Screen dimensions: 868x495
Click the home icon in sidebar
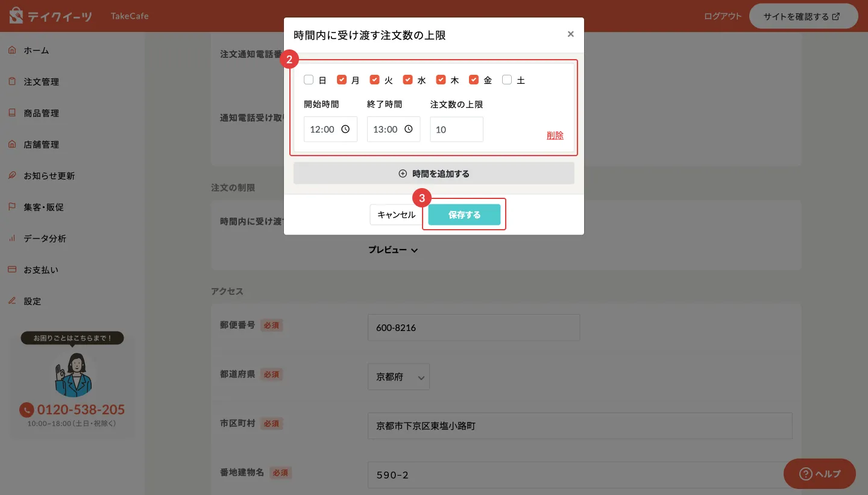click(12, 51)
